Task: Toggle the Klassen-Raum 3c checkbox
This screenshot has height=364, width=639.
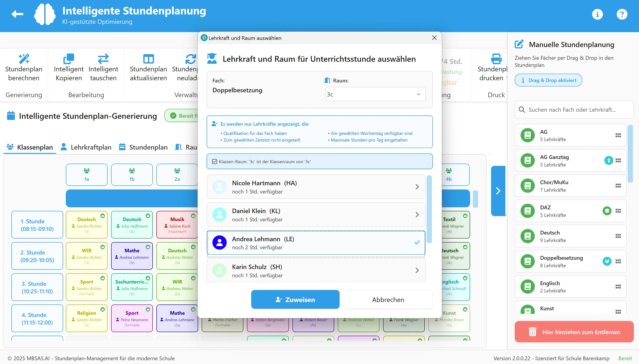Action: tap(214, 162)
